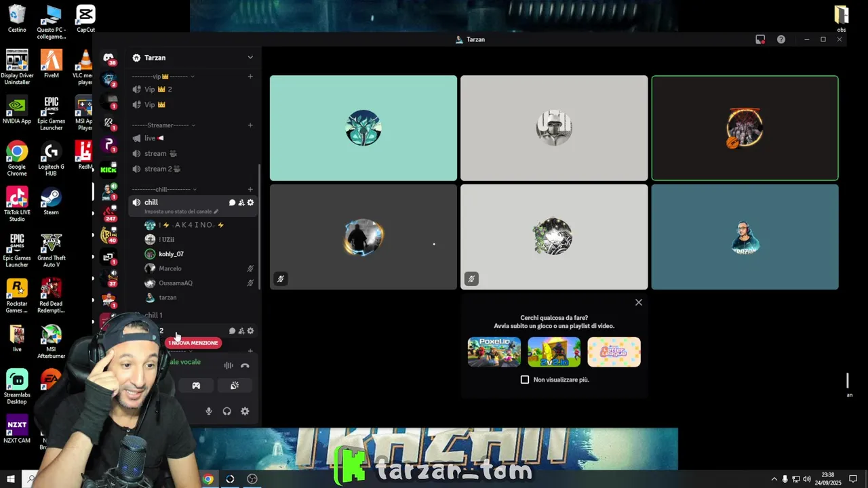Open Logitech G HUB shortcut
The width and height of the screenshot is (868, 488).
point(51,159)
